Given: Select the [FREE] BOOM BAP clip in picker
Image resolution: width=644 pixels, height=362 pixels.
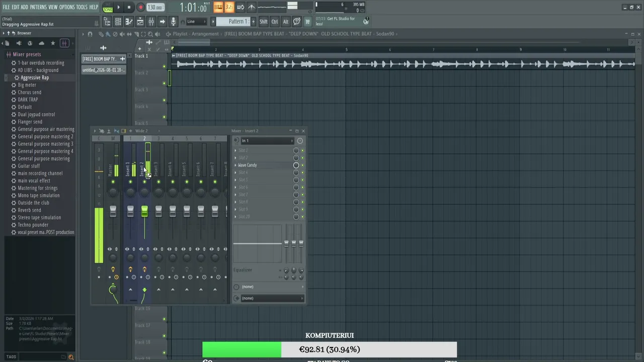Looking at the screenshot, I should pos(103,59).
